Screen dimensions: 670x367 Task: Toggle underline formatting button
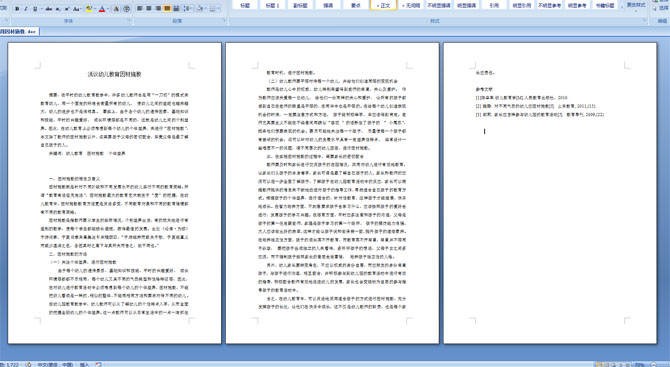35,9
